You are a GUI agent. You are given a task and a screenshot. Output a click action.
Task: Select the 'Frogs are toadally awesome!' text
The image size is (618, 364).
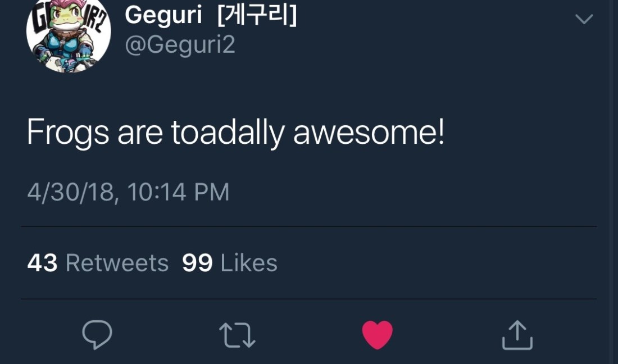click(x=235, y=134)
